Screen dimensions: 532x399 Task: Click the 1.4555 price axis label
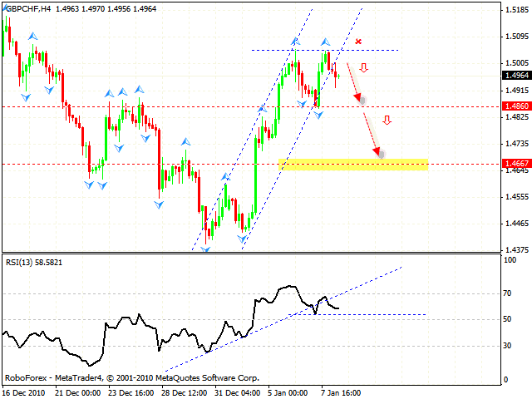pos(517,197)
